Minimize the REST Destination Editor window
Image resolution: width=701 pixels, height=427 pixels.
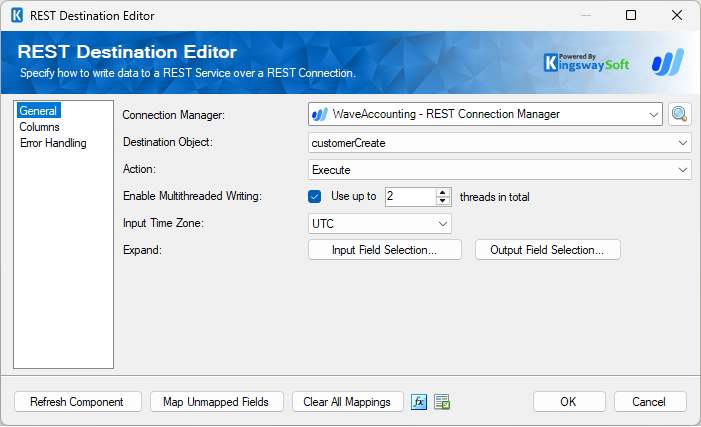(x=586, y=16)
